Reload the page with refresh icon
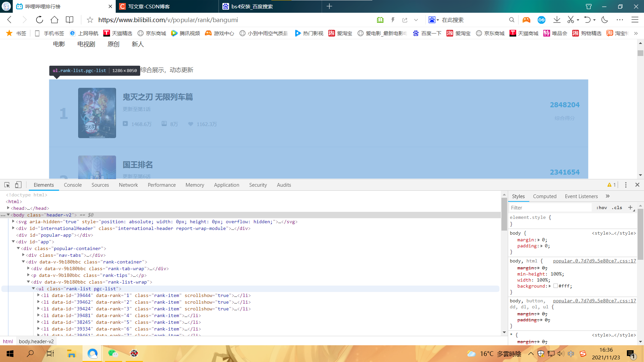Viewport: 644px width, 362px height. click(40, 20)
